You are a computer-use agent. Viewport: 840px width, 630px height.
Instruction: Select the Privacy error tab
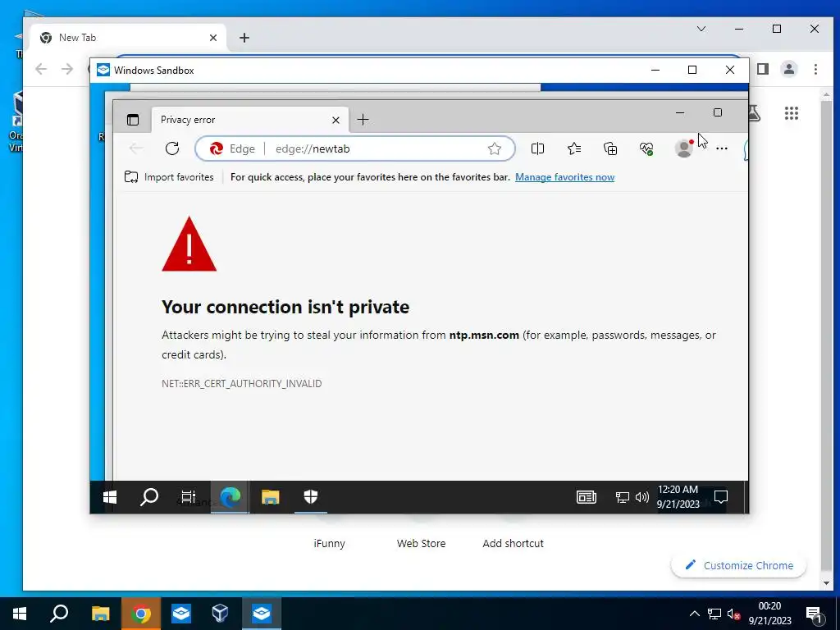[250, 120]
